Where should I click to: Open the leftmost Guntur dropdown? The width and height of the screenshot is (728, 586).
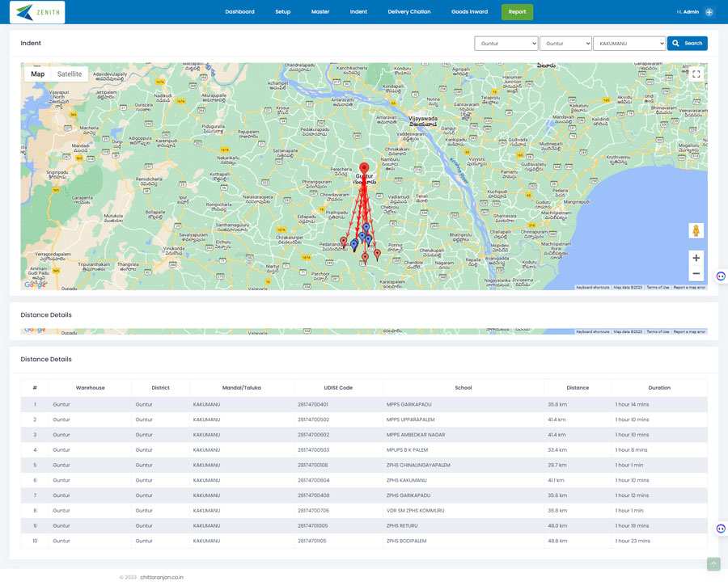(506, 43)
